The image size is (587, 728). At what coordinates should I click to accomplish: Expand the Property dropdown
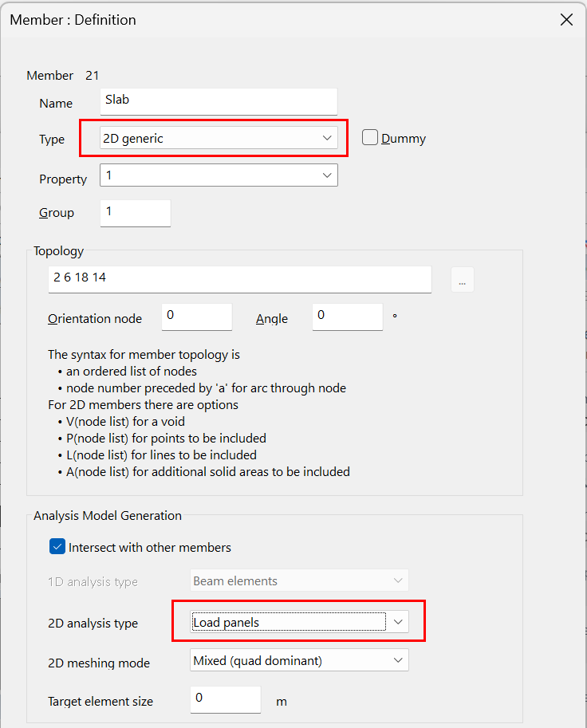tap(218, 175)
